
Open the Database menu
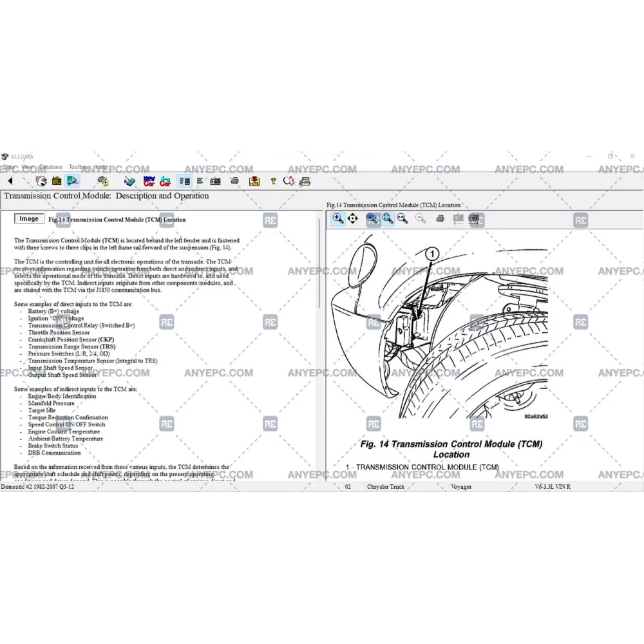coord(51,167)
